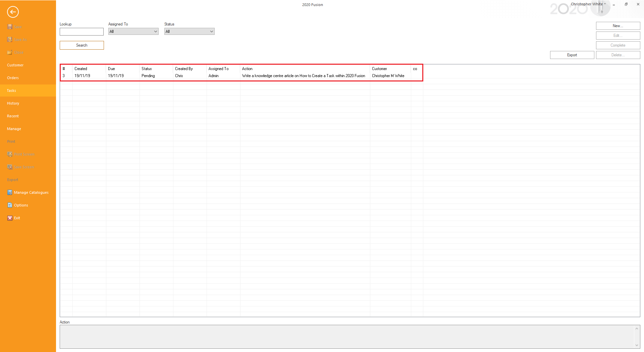This screenshot has width=644, height=352.
Task: Click the Customer column header
Action: [390, 69]
